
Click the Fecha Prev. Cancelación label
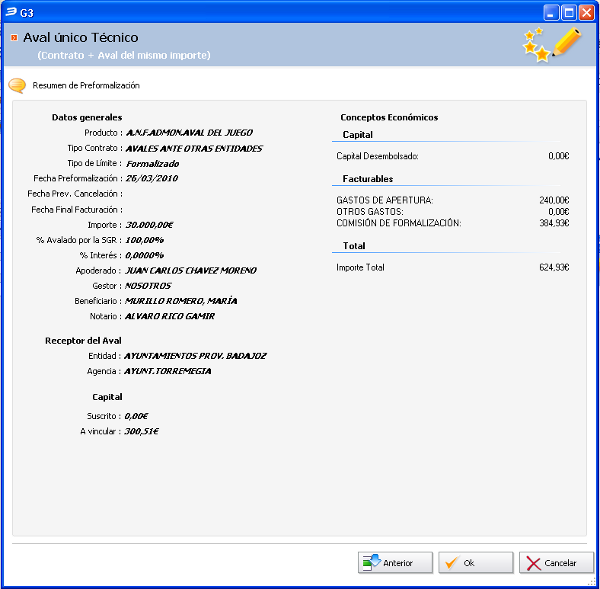coord(75,194)
